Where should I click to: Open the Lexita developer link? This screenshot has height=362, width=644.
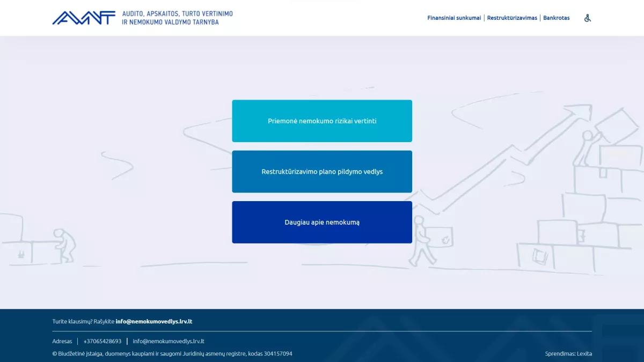[x=584, y=353]
